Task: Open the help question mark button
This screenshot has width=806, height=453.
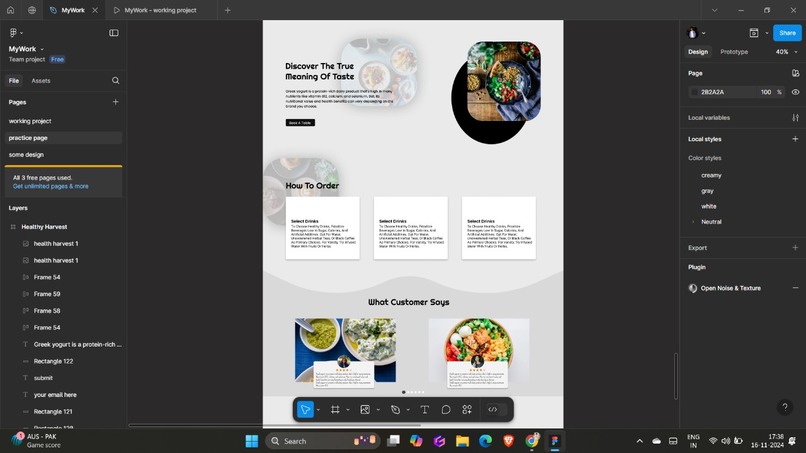Action: point(785,407)
